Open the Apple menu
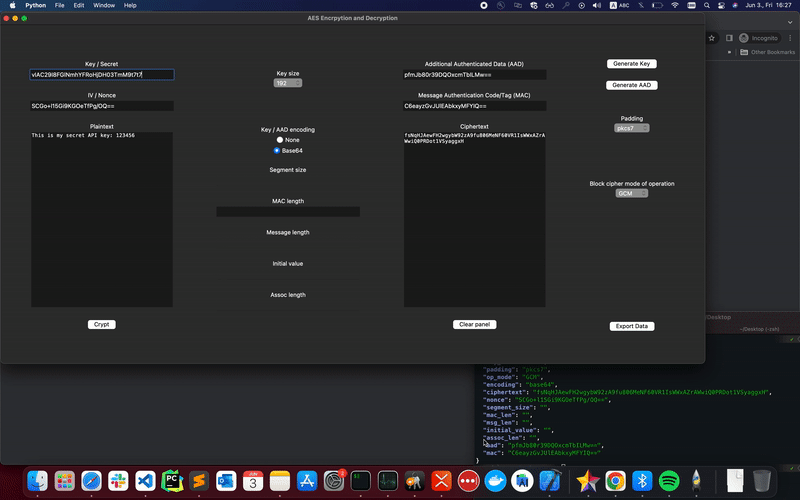The width and height of the screenshot is (800, 500). [x=12, y=5]
